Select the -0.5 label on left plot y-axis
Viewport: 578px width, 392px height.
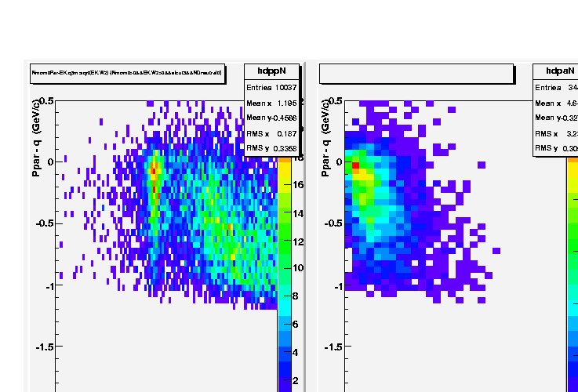45,223
